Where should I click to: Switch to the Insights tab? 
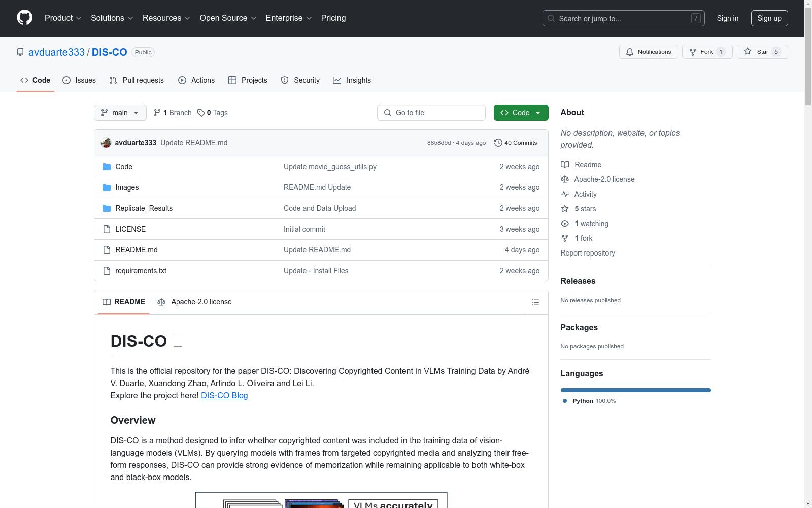tap(352, 80)
